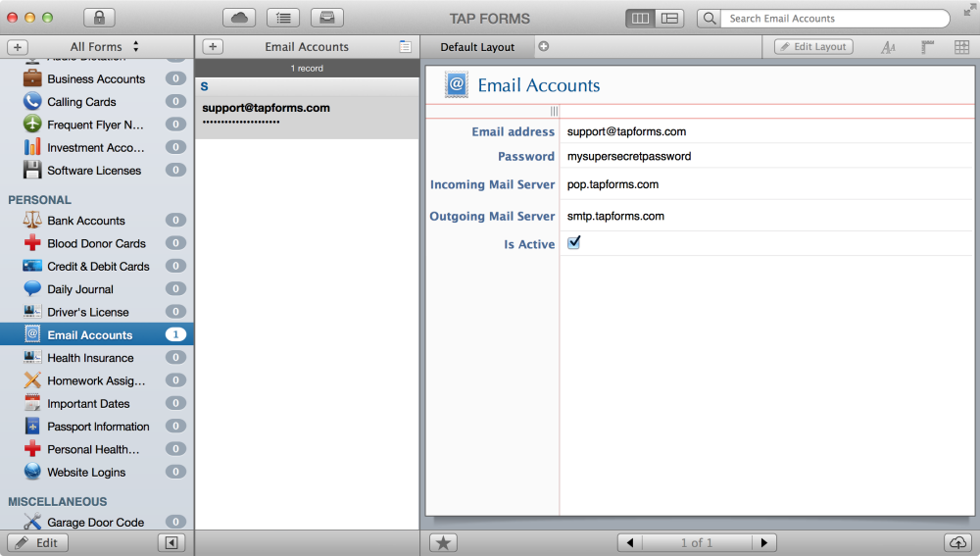Click the MISCELLANEOUS section header

58,502
